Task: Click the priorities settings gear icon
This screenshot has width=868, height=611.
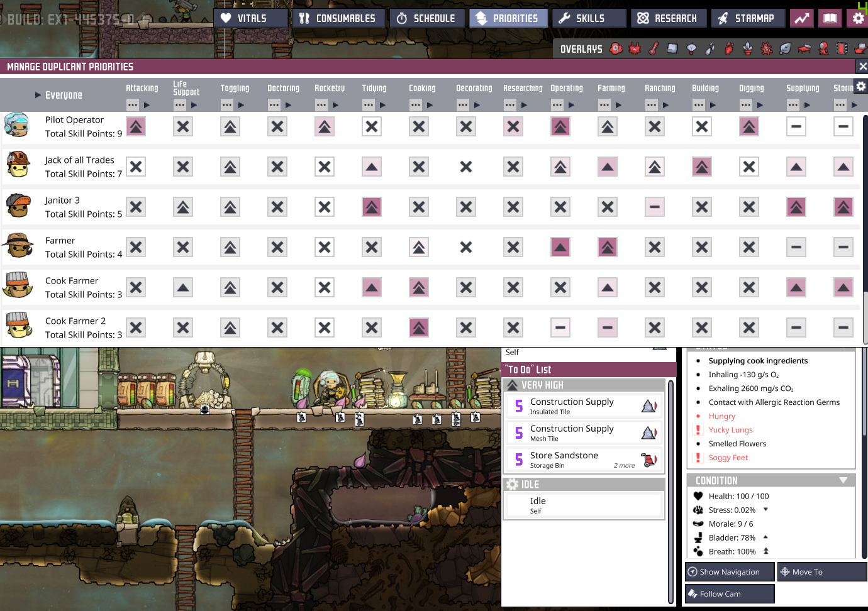Action: (x=860, y=87)
